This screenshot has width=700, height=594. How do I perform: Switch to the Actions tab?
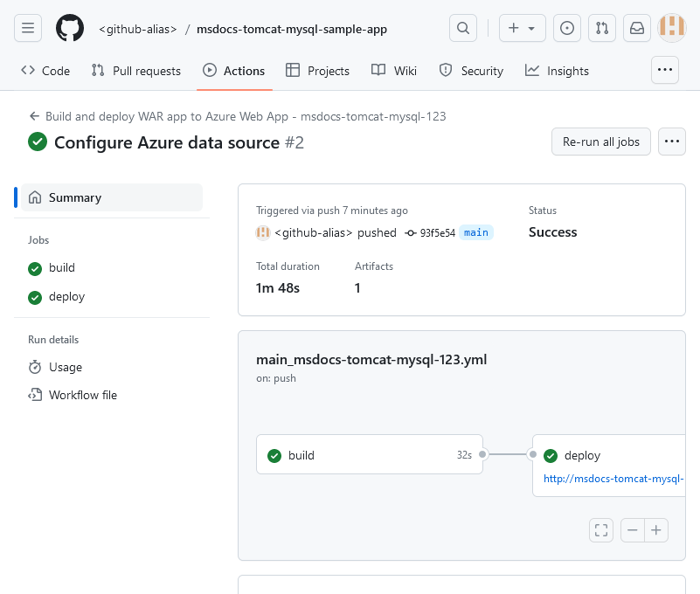tap(234, 71)
